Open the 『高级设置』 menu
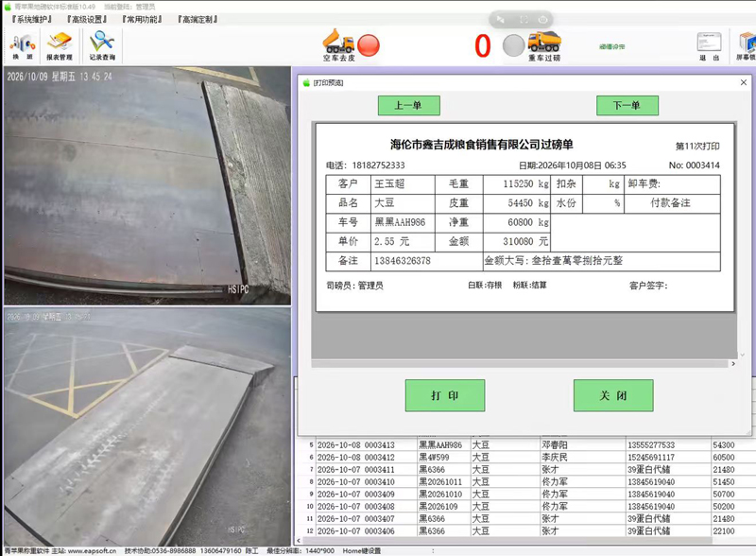756x556 pixels. pyautogui.click(x=86, y=19)
